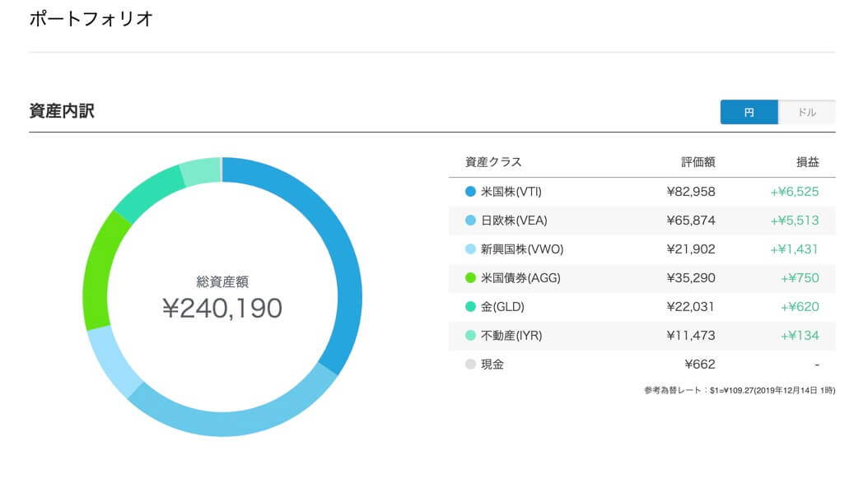
Task: Click the 資産内訳 section heading
Action: (x=62, y=111)
